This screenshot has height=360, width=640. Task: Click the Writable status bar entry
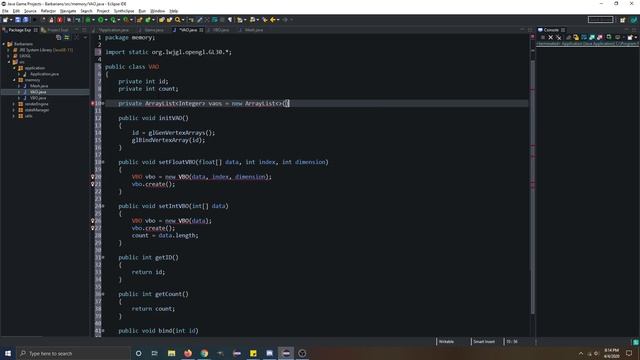click(447, 342)
